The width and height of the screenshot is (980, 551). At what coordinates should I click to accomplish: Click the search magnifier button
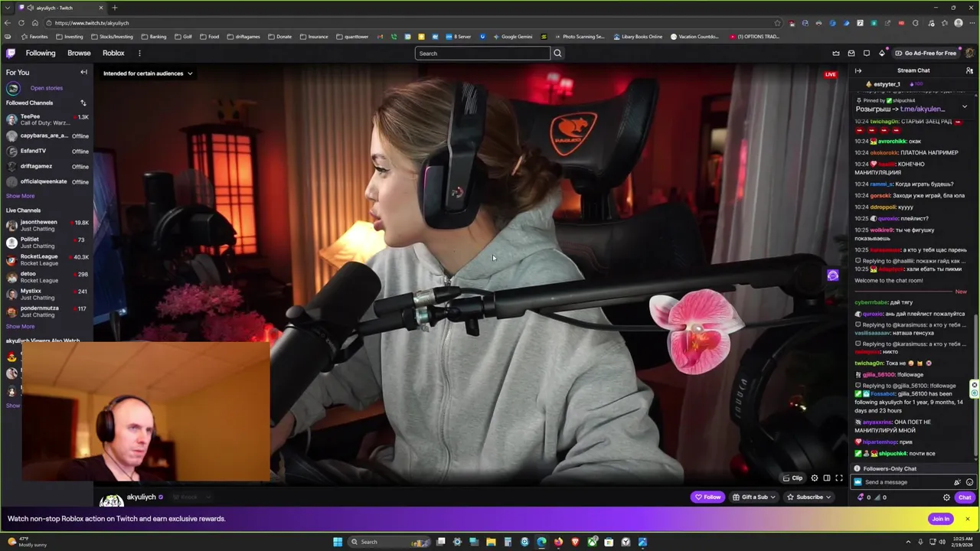point(557,54)
